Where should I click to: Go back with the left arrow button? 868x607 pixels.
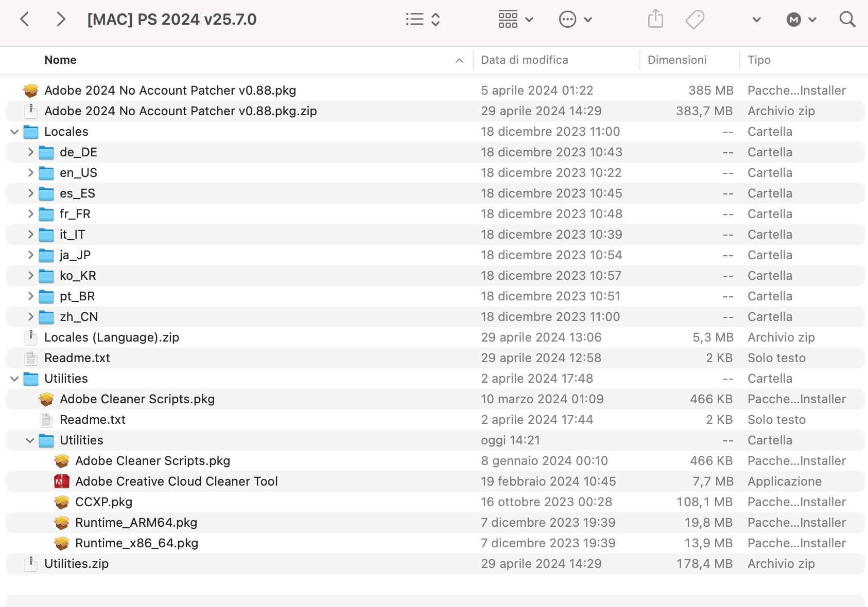pyautogui.click(x=24, y=20)
